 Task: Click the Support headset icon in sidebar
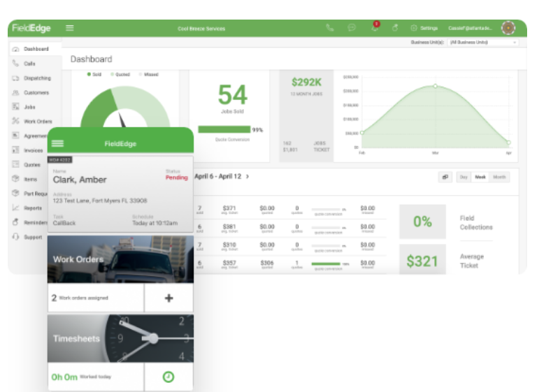(x=15, y=237)
